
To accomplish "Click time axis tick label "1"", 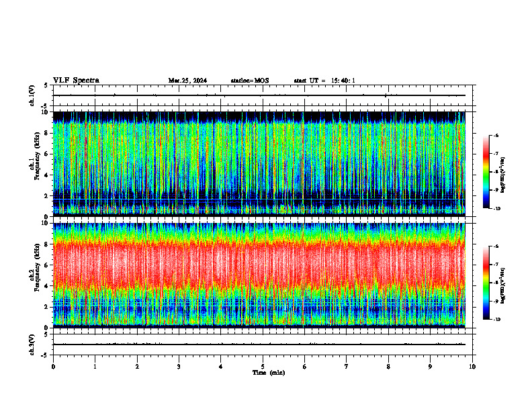I will pos(95,367).
